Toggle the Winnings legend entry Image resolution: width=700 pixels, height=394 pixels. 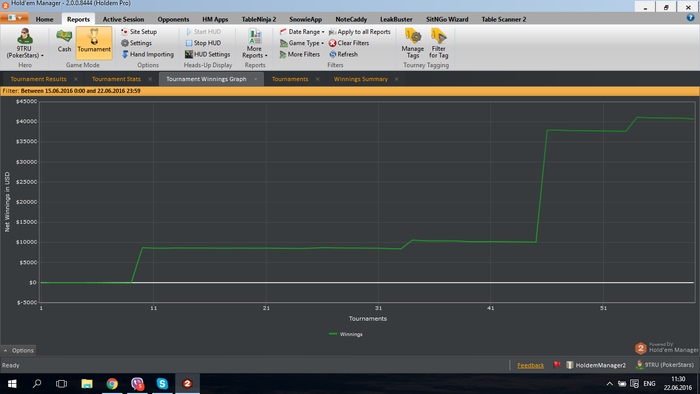coord(346,334)
